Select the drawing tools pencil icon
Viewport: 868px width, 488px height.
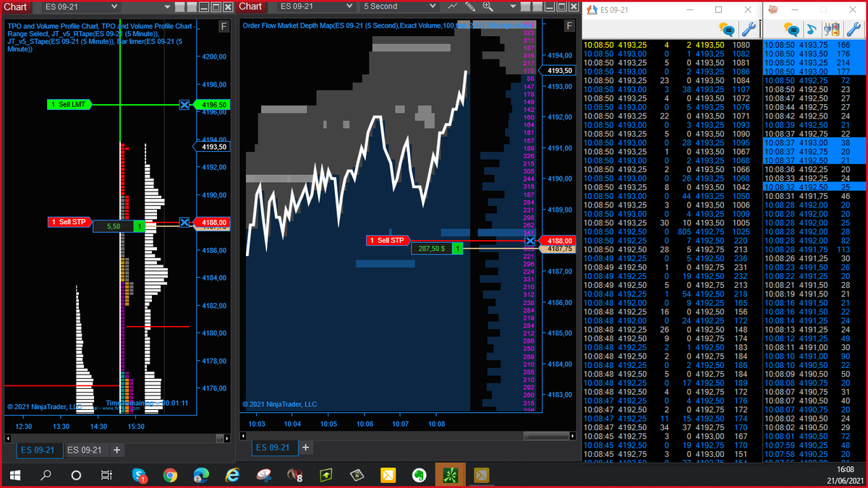click(469, 7)
